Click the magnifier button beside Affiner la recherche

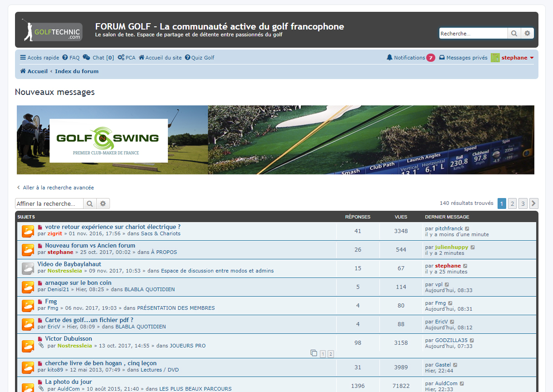point(90,203)
